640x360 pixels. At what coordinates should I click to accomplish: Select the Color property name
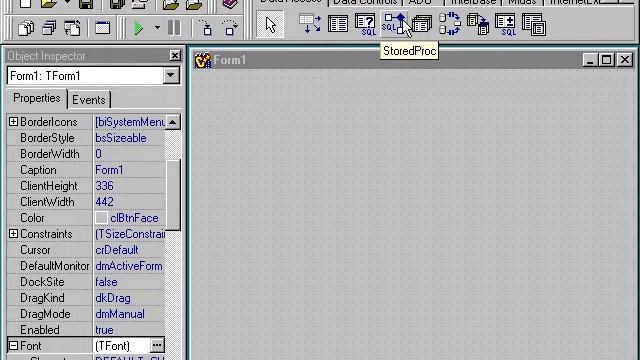[32, 218]
